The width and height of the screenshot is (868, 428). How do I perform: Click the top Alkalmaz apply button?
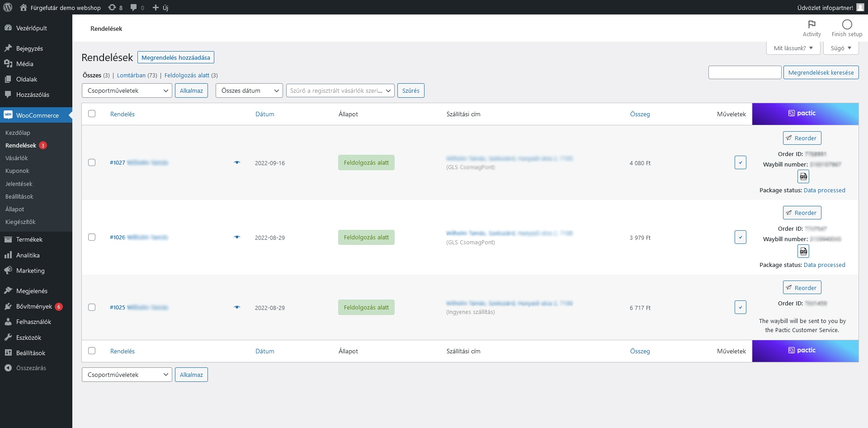pos(191,90)
